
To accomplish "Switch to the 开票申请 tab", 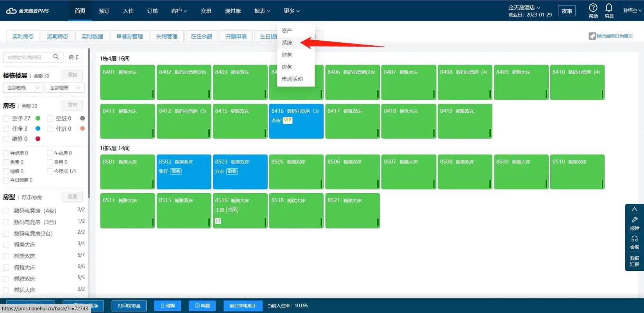I will point(236,36).
